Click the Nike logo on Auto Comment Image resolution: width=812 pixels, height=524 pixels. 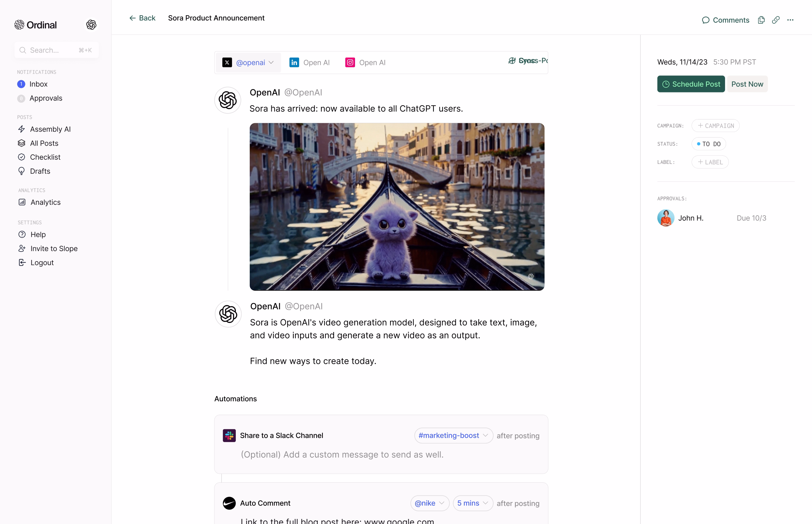(x=229, y=503)
